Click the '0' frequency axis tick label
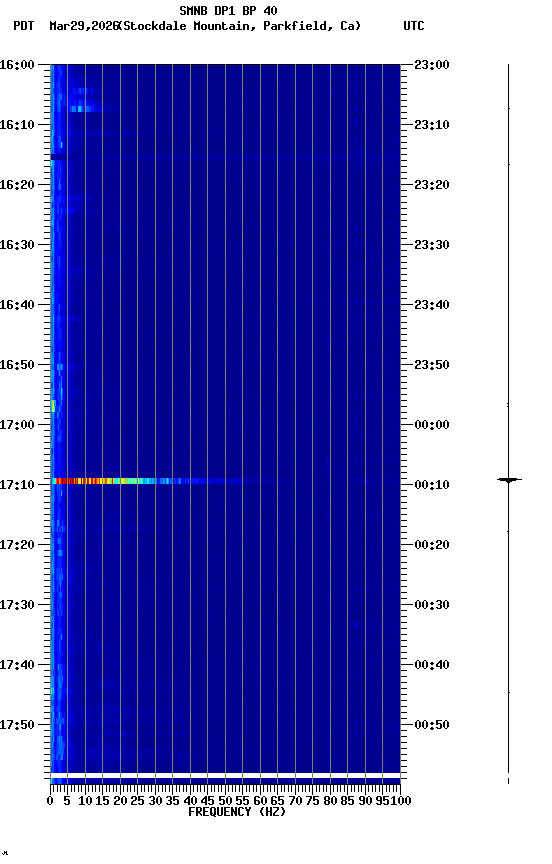This screenshot has width=552, height=864. coord(50,801)
